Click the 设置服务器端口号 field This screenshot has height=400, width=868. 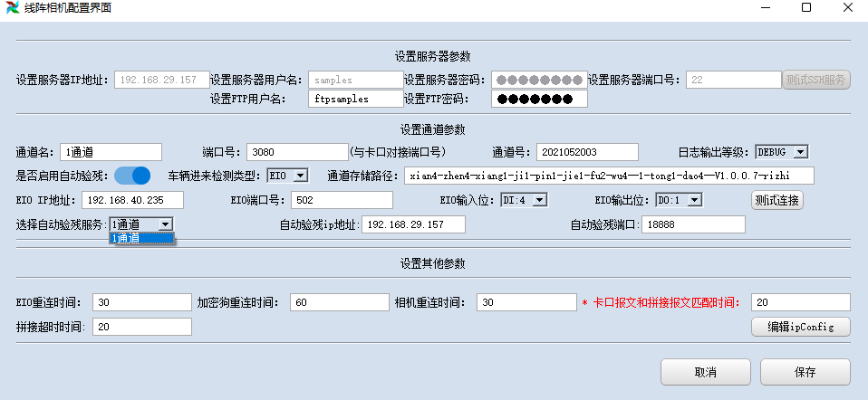click(734, 80)
